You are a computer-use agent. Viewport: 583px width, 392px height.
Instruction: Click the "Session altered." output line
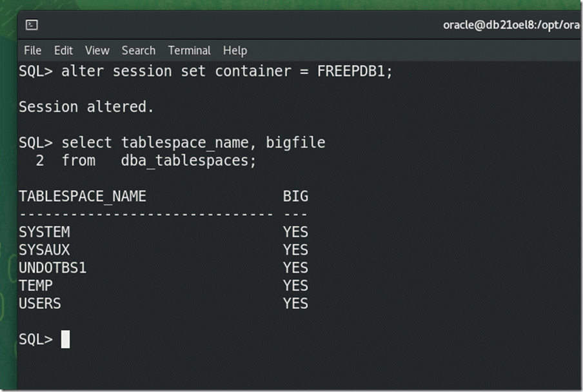coord(86,107)
